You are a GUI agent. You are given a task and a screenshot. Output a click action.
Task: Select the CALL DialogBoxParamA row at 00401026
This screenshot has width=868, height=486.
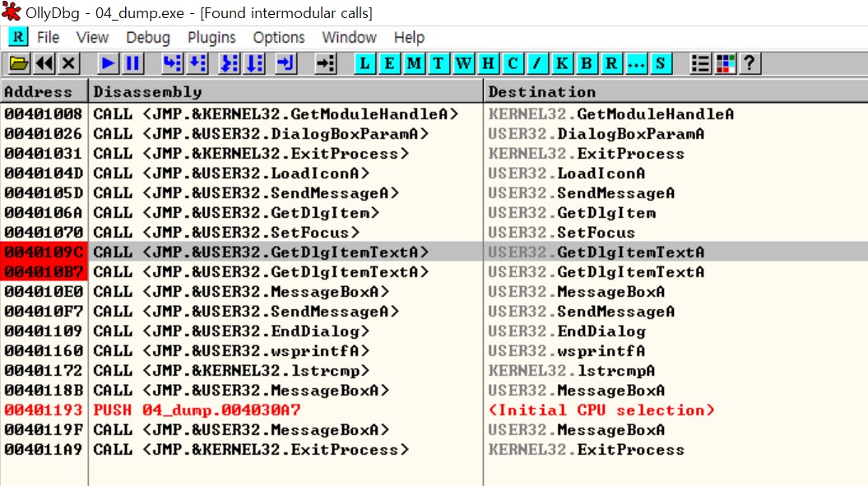434,134
